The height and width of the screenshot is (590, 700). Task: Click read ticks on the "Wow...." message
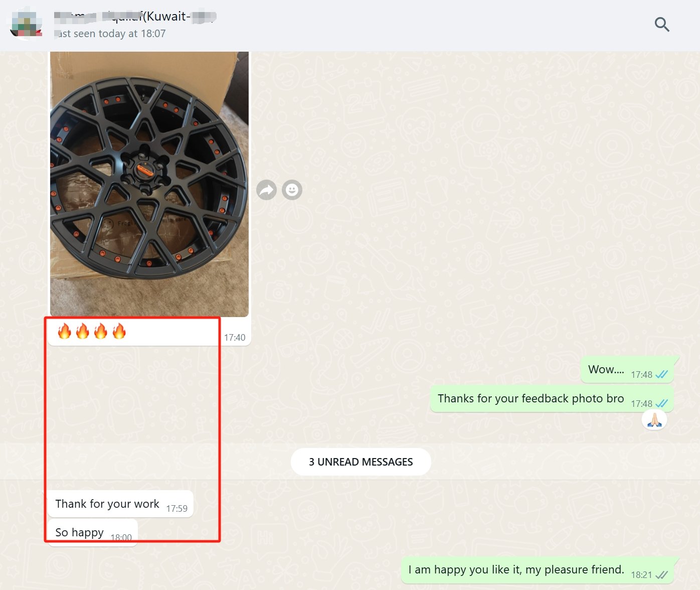click(x=662, y=374)
